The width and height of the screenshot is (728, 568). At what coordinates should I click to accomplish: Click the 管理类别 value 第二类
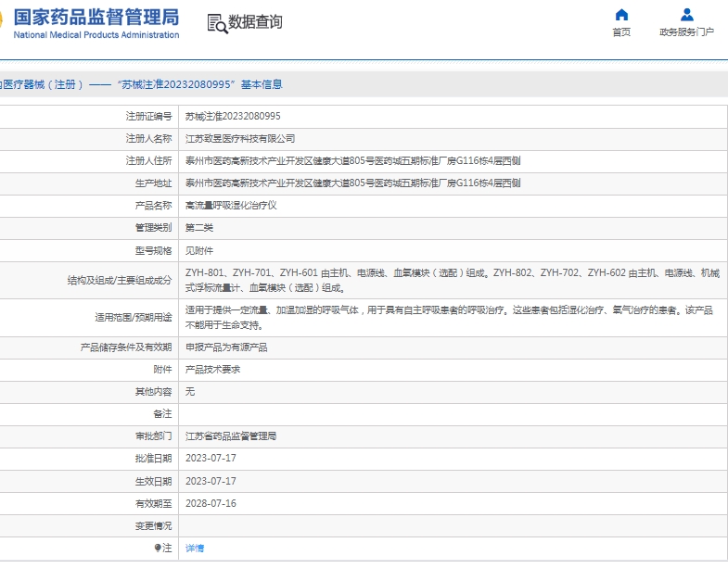pyautogui.click(x=199, y=228)
